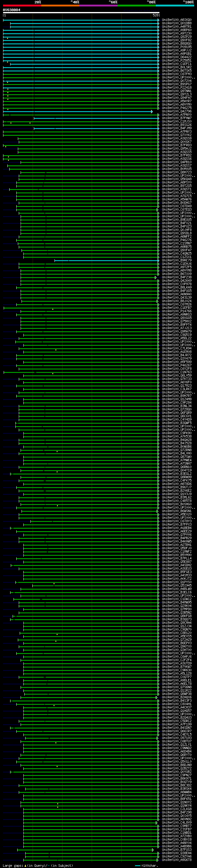Select hit label UniRef100_A9T230

pyautogui.click(x=176, y=33)
